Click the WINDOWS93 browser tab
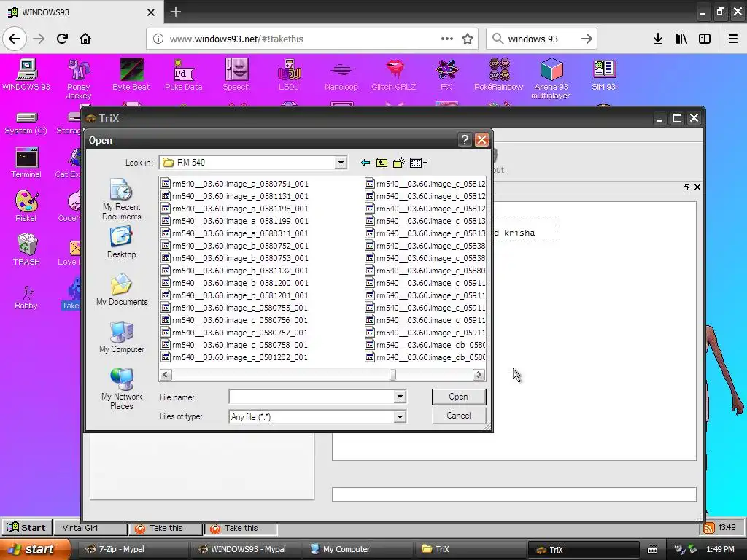The width and height of the screenshot is (747, 560). (82, 12)
